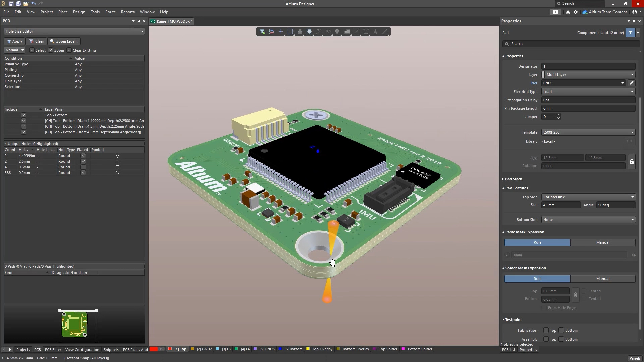Viewport: 644px width, 362px height.
Task: Open the Snap options magnet icon
Action: click(272, 32)
